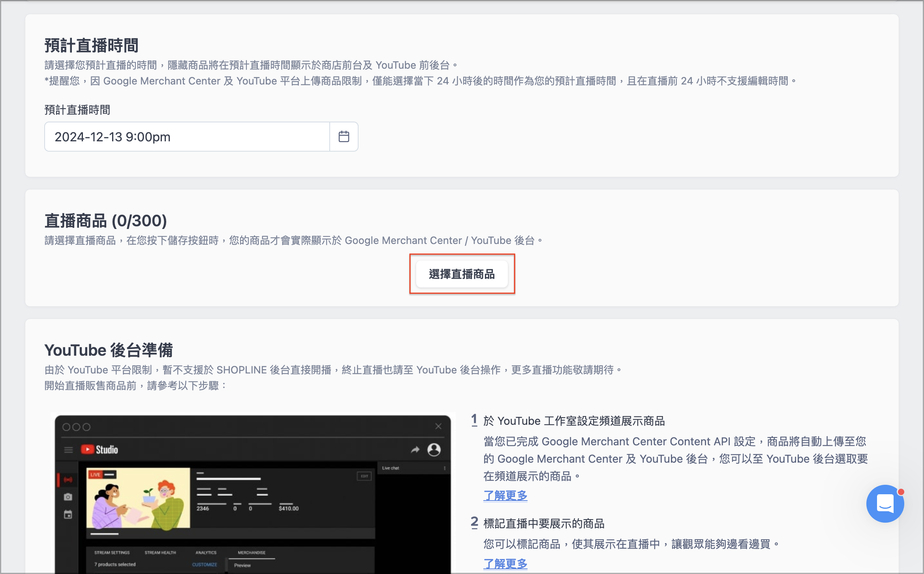Click the 開始直播販售商品前 instruction line
The width and height of the screenshot is (924, 574).
[x=136, y=386]
